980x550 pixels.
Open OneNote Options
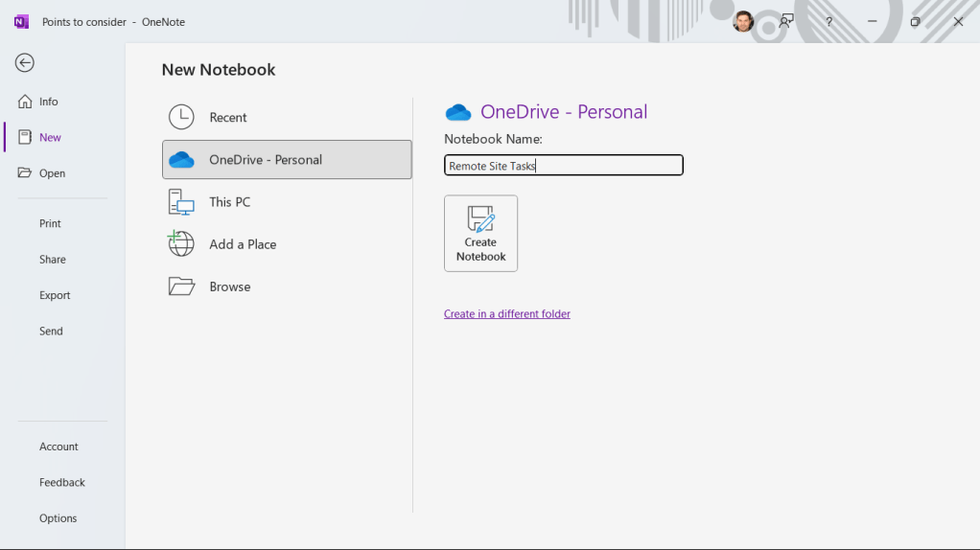click(x=57, y=518)
